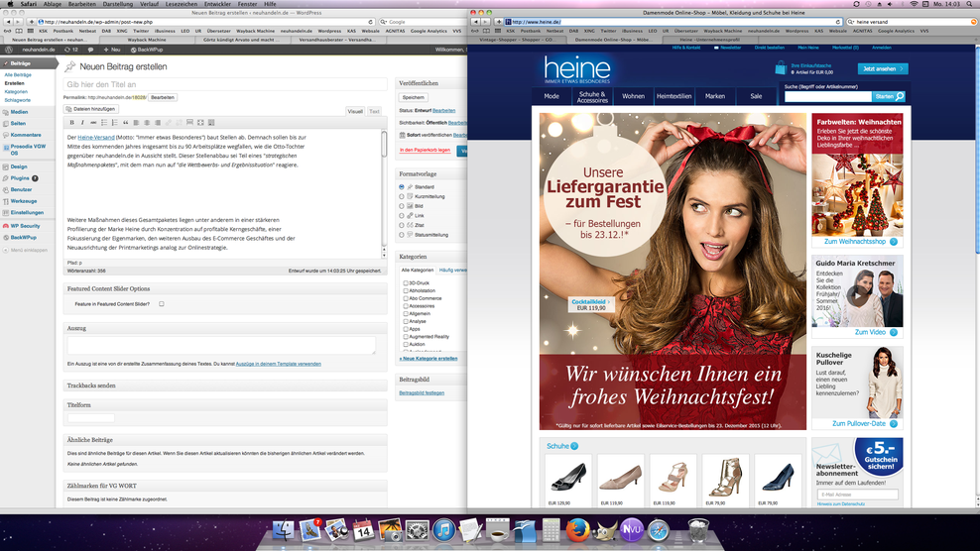Open updates counter showing 12
980x551 pixels.
click(71, 50)
